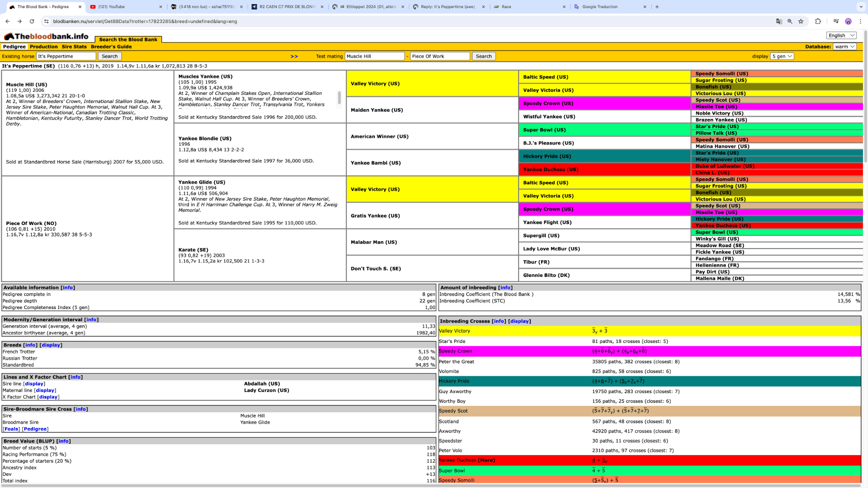Open Pedigree link under Sire-Broodmare Cross

pos(35,429)
